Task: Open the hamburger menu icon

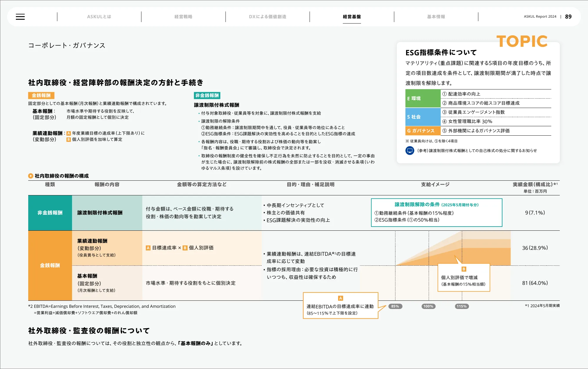Action: 20,17
